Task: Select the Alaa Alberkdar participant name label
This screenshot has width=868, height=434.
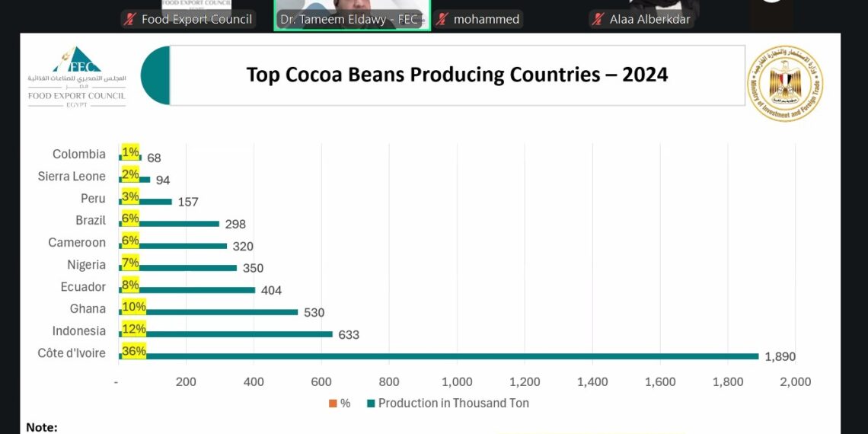Action: click(x=649, y=20)
